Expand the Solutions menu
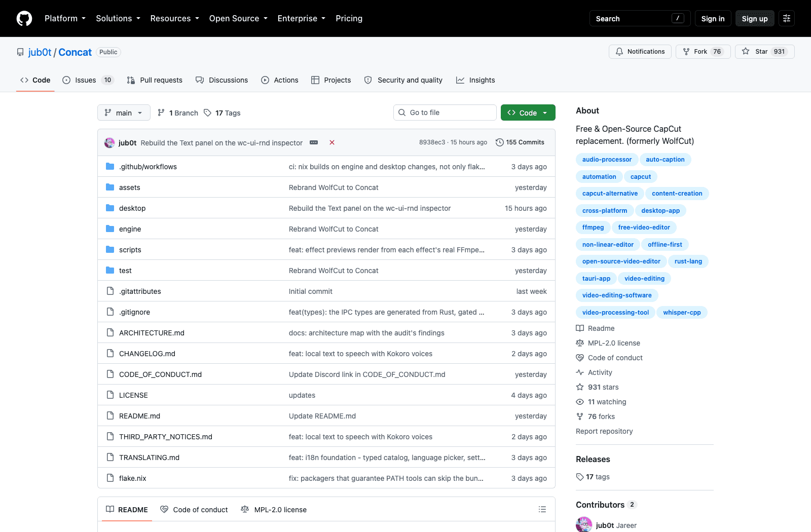This screenshot has height=532, width=811. coord(118,18)
